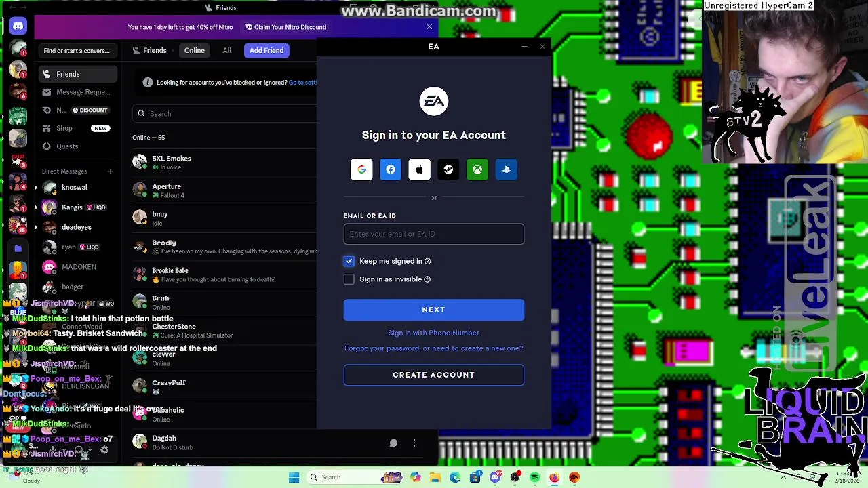Uncheck Keep me signed in
This screenshot has width=868, height=488.
349,261
